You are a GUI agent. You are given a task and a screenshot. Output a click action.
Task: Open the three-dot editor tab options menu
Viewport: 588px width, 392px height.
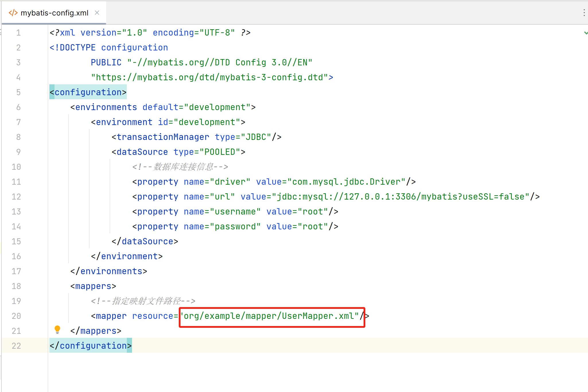pyautogui.click(x=584, y=13)
